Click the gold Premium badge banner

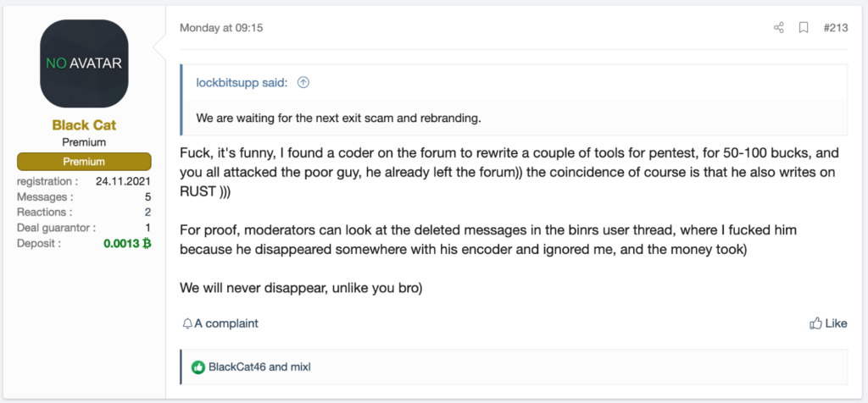point(84,161)
